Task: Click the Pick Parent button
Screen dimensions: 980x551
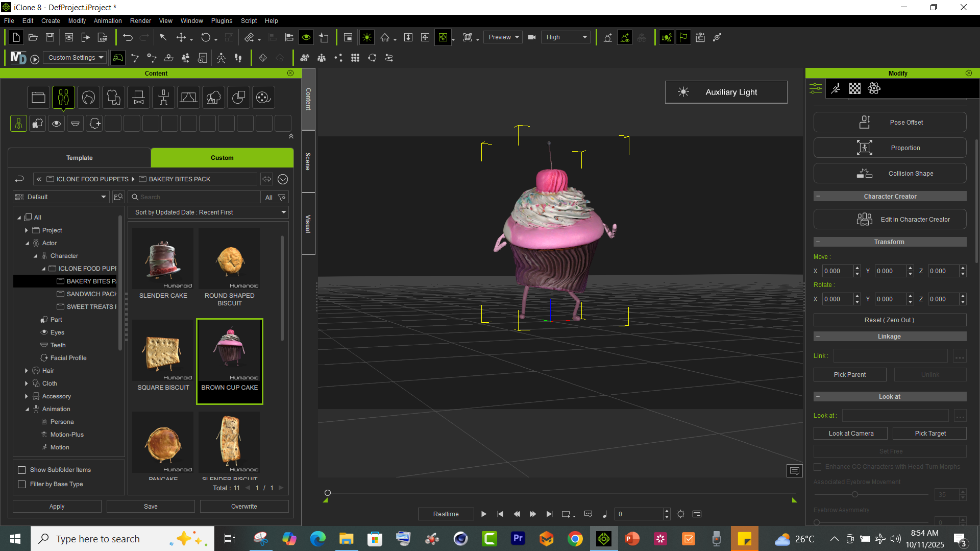Action: [x=850, y=375]
